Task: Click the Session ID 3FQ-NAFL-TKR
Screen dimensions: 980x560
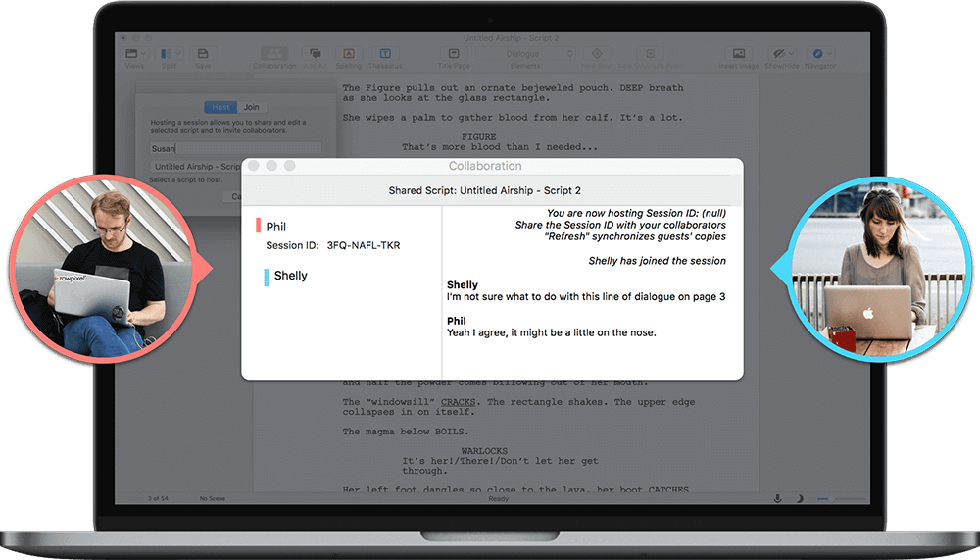Action: coord(364,245)
